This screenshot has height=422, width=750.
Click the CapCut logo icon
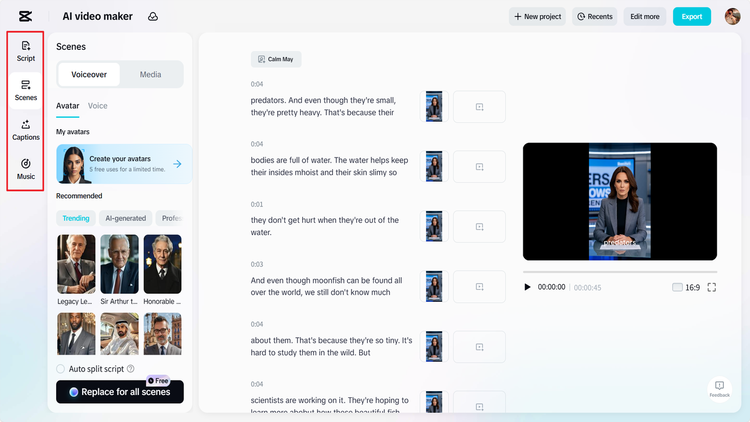tap(24, 16)
